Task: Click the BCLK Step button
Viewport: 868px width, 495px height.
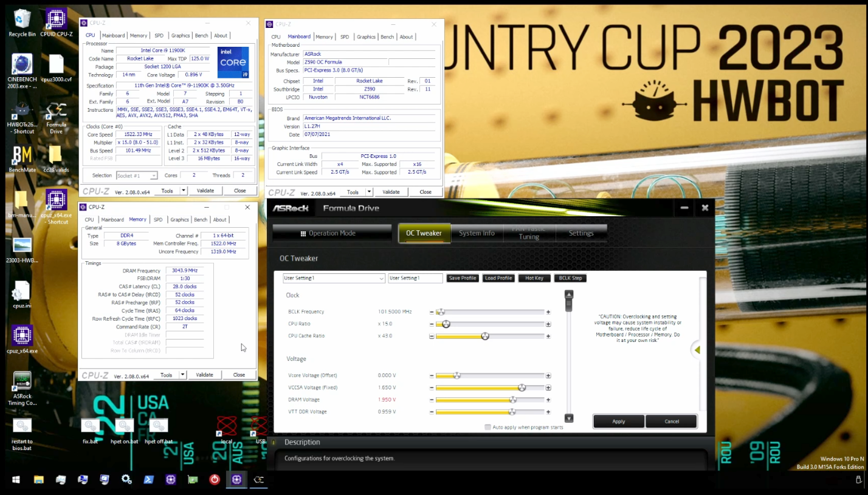Action: tap(570, 278)
